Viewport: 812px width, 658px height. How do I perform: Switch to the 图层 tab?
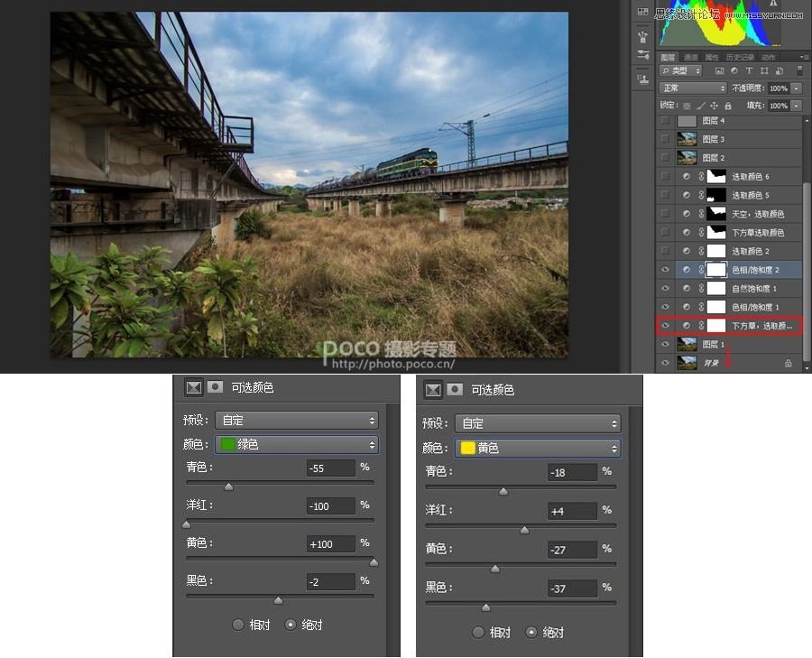click(668, 57)
